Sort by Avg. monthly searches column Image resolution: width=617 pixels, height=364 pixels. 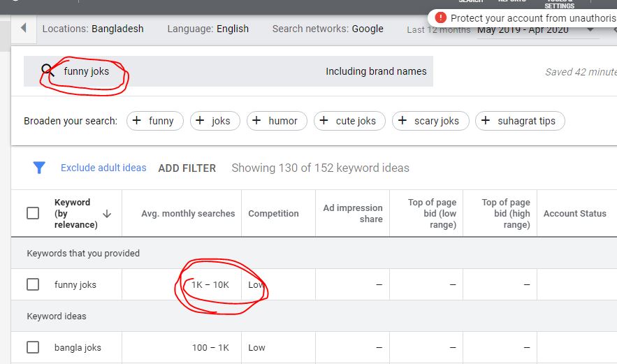coord(188,213)
